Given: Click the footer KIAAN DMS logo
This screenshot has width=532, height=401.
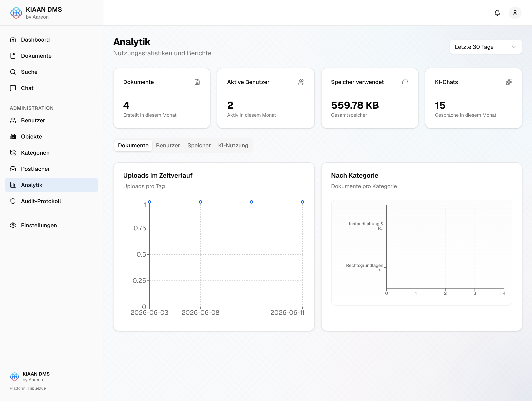Looking at the screenshot, I should 14,377.
